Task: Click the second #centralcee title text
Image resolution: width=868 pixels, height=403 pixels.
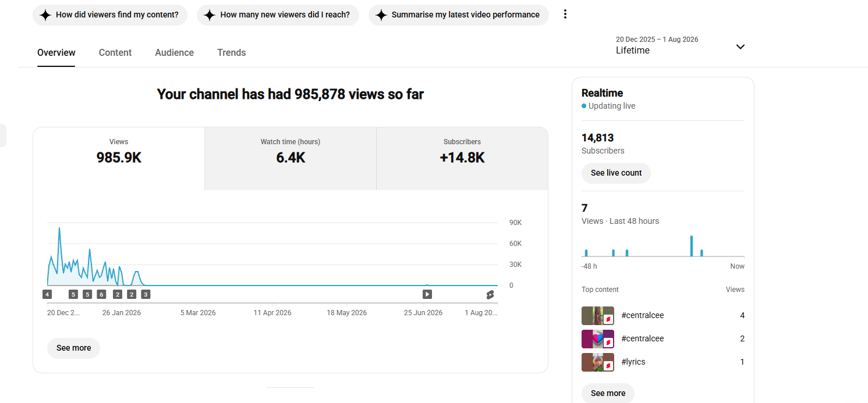Action: tap(643, 338)
